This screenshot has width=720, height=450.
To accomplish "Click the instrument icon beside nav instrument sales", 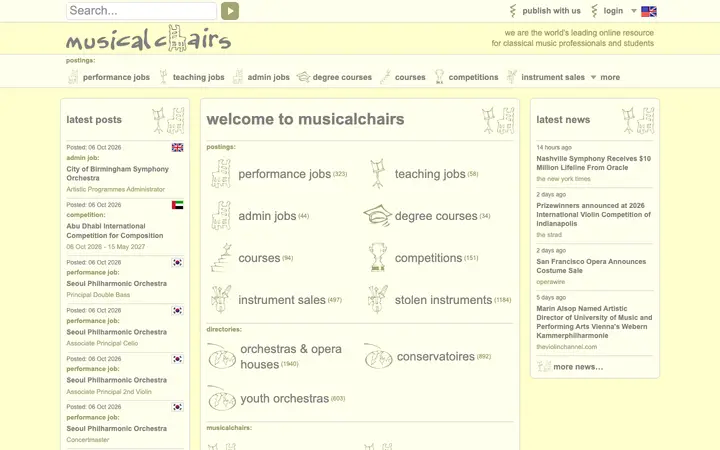I will pyautogui.click(x=512, y=77).
